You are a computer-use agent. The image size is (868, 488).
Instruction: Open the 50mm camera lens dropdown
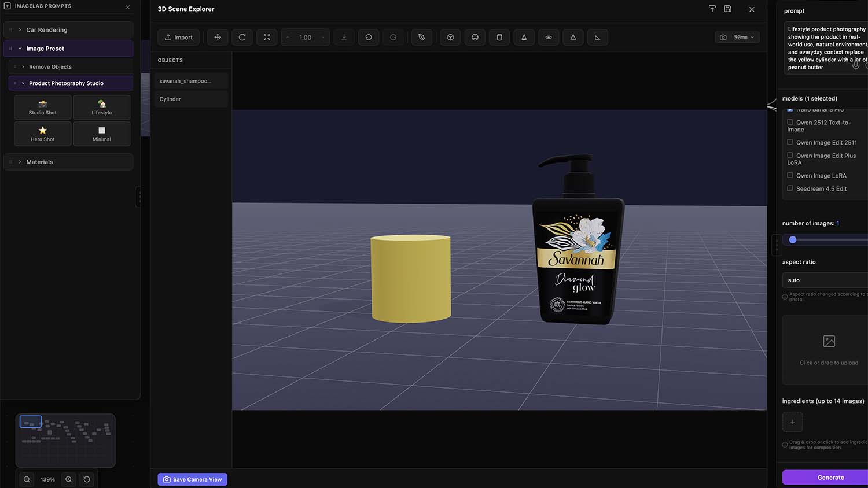pyautogui.click(x=737, y=37)
